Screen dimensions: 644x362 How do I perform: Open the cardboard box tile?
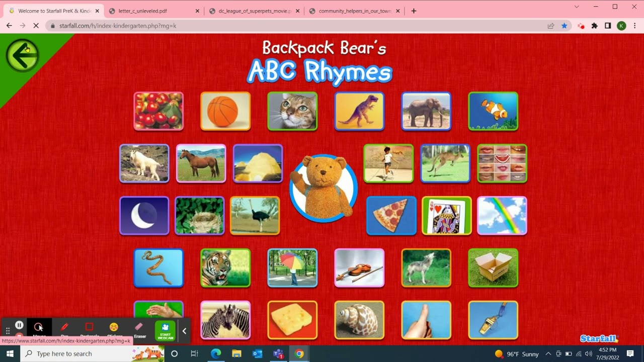coord(493,268)
